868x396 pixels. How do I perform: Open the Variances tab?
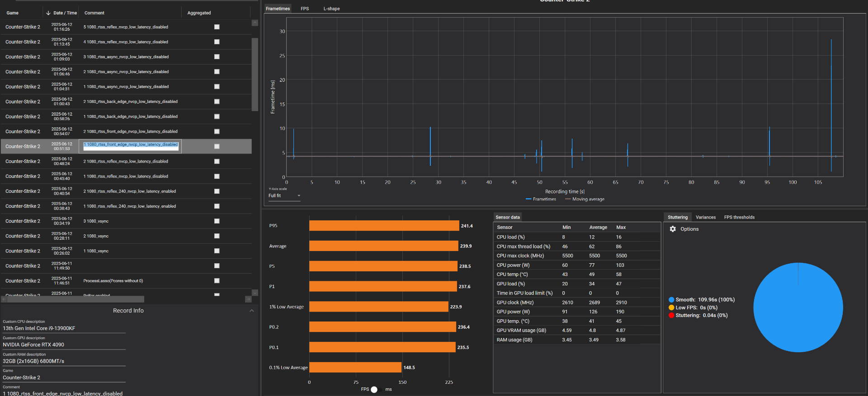point(706,217)
